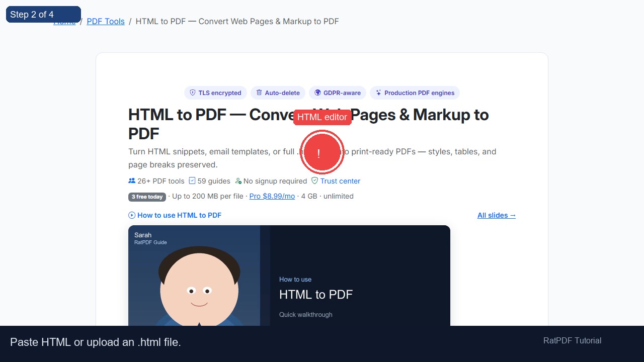
Task: Select the Production PDF engines badge
Action: [x=415, y=93]
